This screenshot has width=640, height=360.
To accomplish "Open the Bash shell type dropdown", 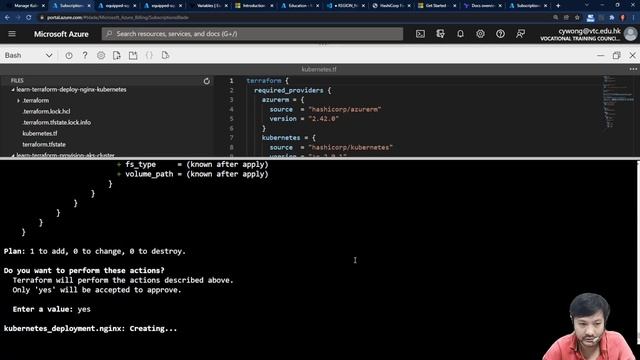I will tap(28, 55).
